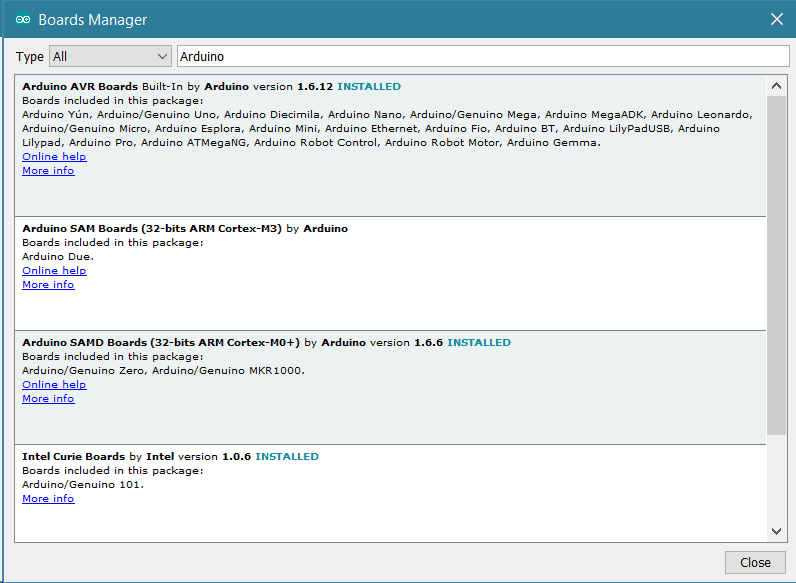Open Online help for Arduino SAM Boards

pos(54,271)
